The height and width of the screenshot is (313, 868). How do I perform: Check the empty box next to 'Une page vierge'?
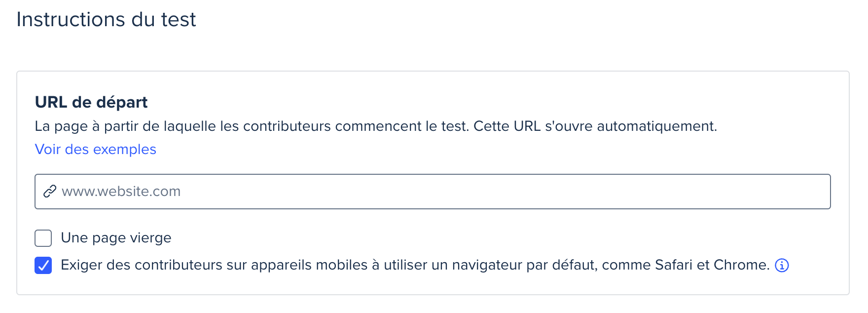(x=43, y=238)
